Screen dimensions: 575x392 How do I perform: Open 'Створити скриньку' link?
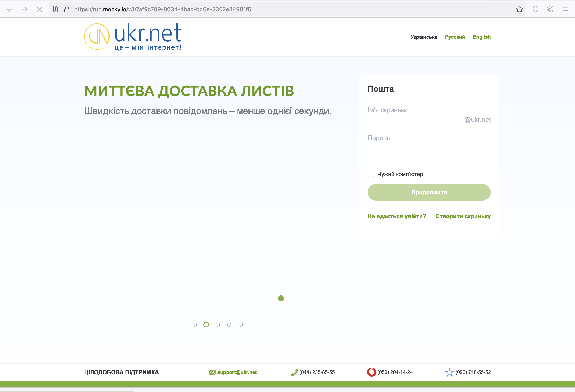tap(463, 216)
